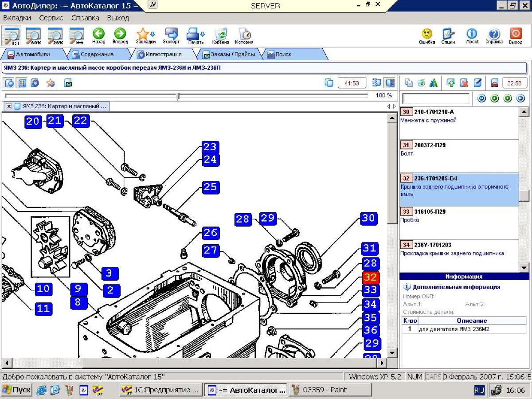Expand the Закладки dropdown arrow
The image size is (532, 399).
(153, 34)
